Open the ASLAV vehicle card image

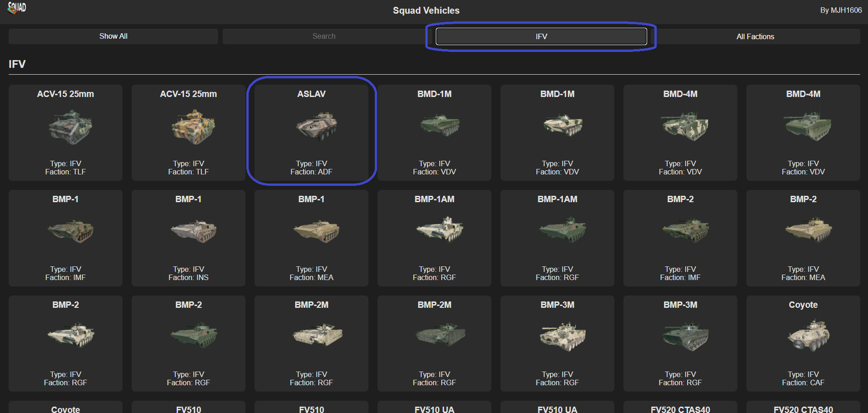coord(317,126)
